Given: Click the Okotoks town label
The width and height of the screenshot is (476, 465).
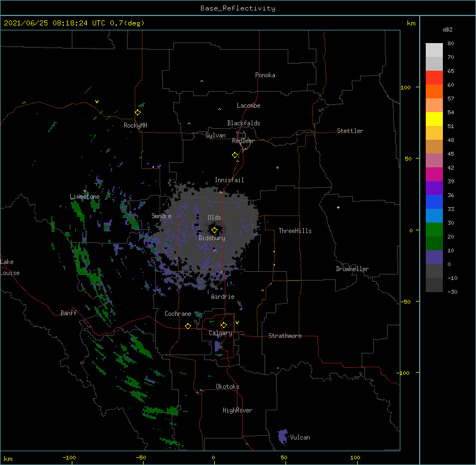Looking at the screenshot, I should tap(228, 387).
